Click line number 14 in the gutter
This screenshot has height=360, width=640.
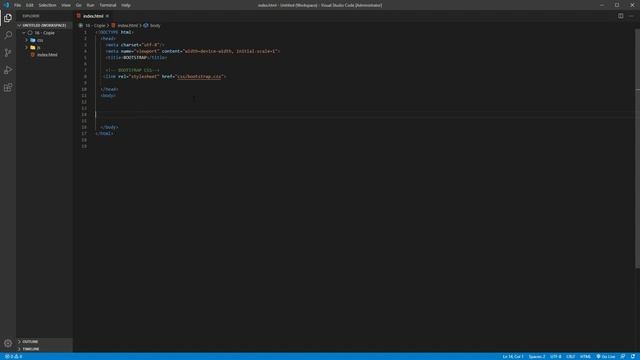click(84, 114)
